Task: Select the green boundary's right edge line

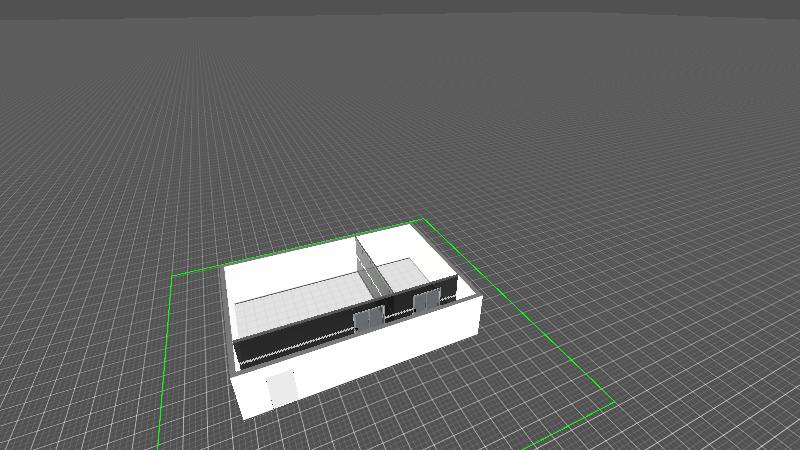Action: click(520, 312)
